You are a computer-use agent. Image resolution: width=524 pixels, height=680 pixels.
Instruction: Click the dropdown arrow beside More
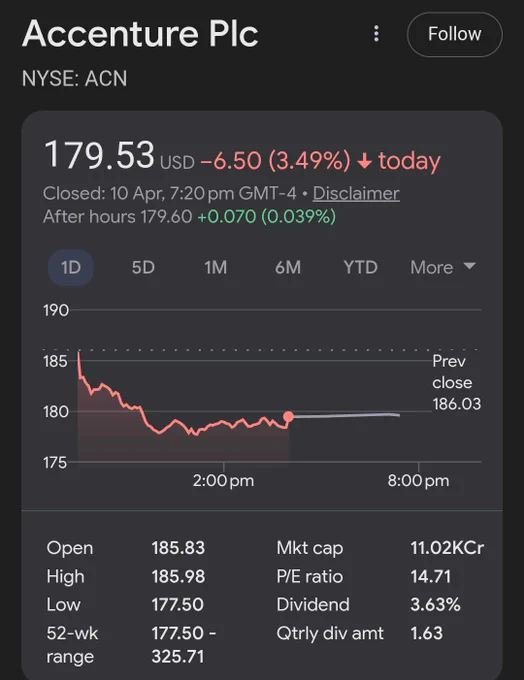[469, 265]
